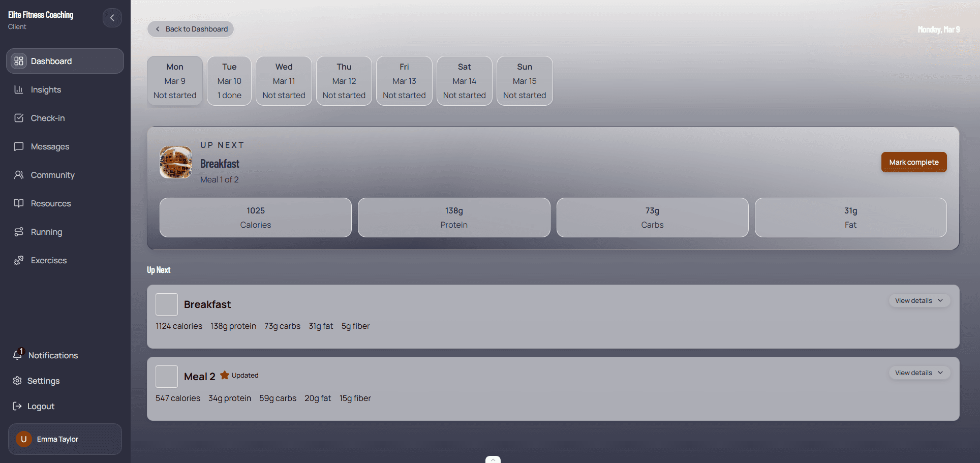Open the Exercises dumbbell icon
980x463 pixels.
(19, 260)
